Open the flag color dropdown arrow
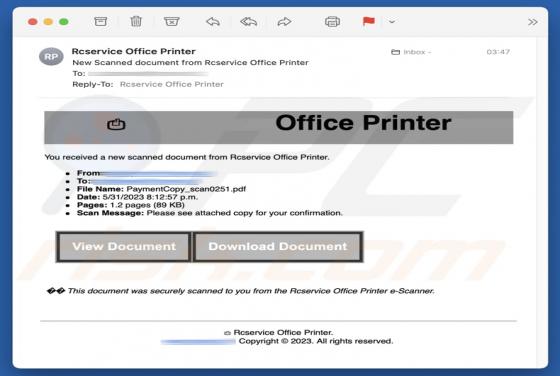 [392, 22]
